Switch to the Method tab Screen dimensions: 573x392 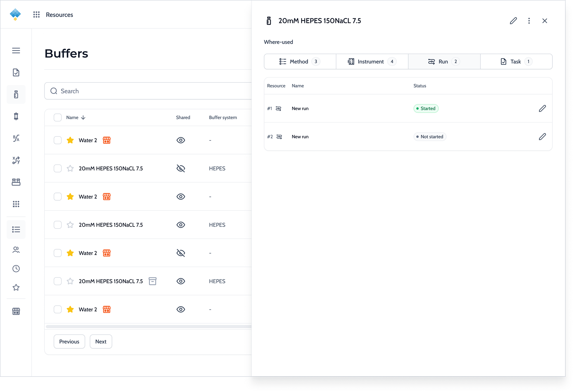coord(300,61)
